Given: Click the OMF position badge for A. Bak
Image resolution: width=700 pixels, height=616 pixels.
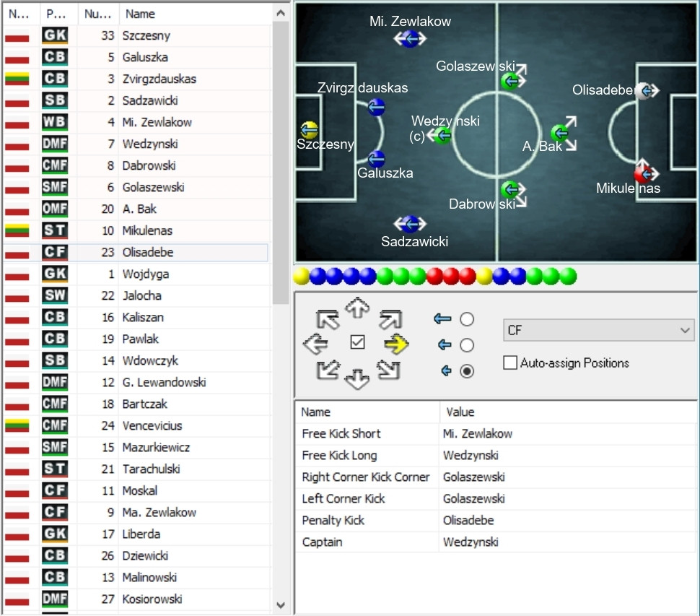Looking at the screenshot, I should pos(55,209).
